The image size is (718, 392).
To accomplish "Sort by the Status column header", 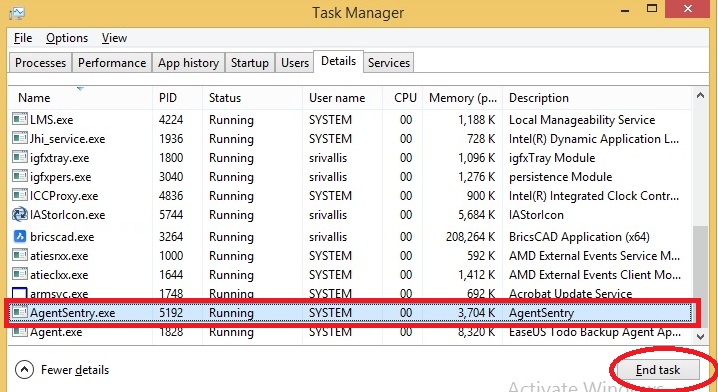I will point(252,98).
